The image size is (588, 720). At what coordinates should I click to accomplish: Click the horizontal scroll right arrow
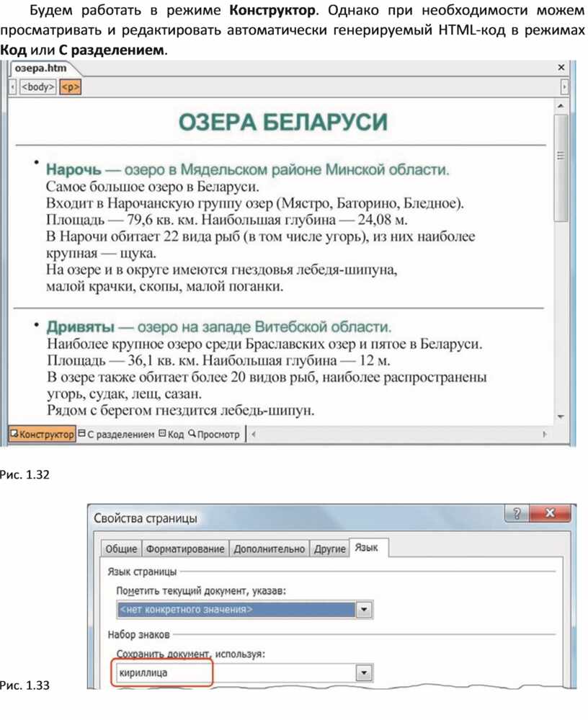(x=545, y=434)
